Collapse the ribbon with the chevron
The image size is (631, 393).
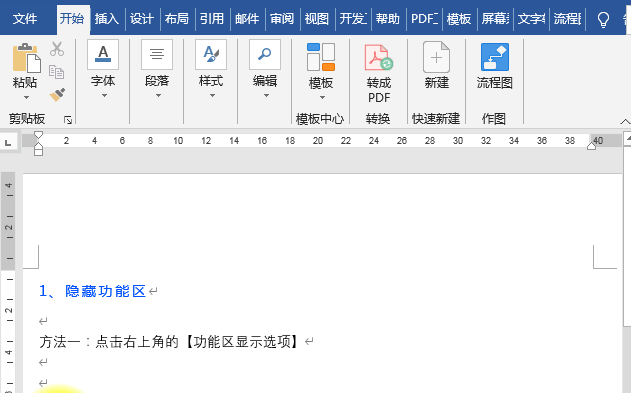pyautogui.click(x=625, y=121)
